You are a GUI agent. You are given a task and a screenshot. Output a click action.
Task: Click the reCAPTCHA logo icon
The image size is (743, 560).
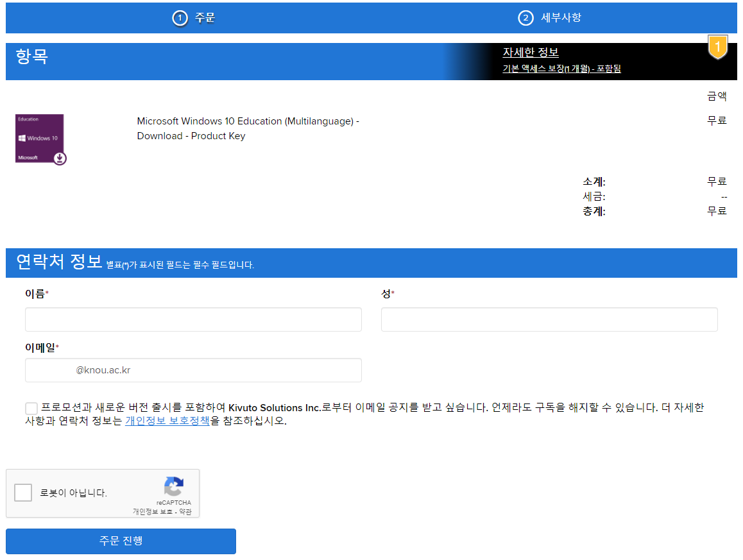(174, 486)
